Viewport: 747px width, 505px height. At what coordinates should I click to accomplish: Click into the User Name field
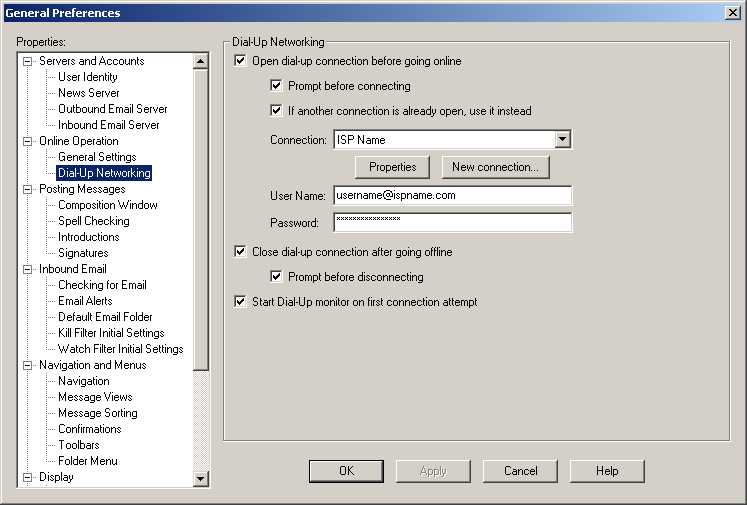451,196
